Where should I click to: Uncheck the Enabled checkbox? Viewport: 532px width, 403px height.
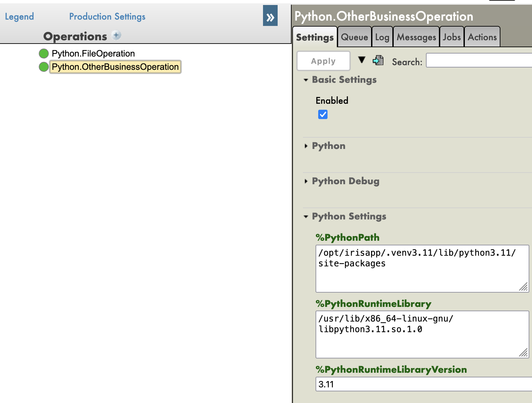(323, 114)
